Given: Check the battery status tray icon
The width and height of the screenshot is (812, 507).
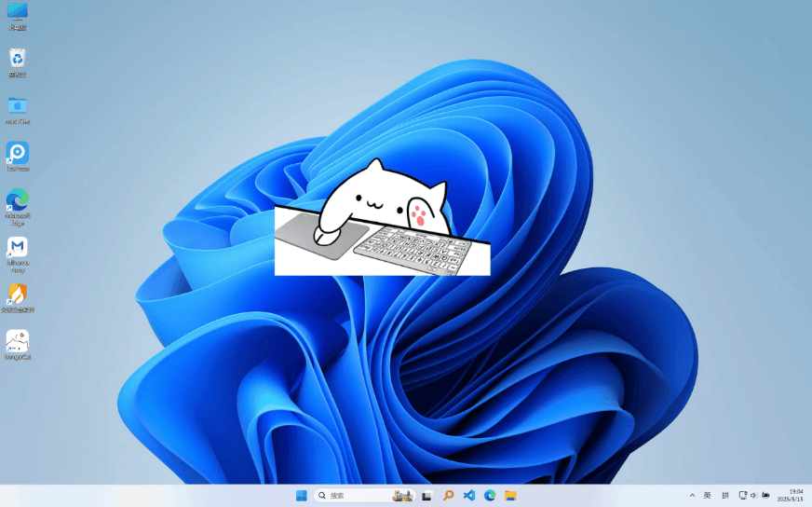Looking at the screenshot, I should coord(765,496).
